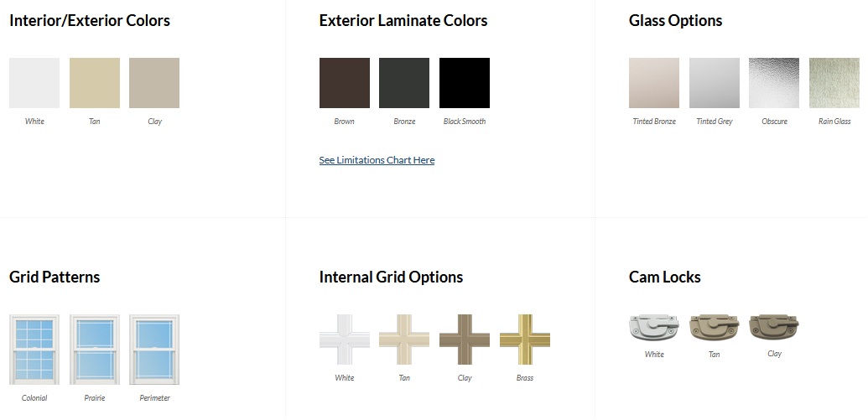Select the Brown exterior laminate swatch
This screenshot has width=868, height=420.
point(345,83)
